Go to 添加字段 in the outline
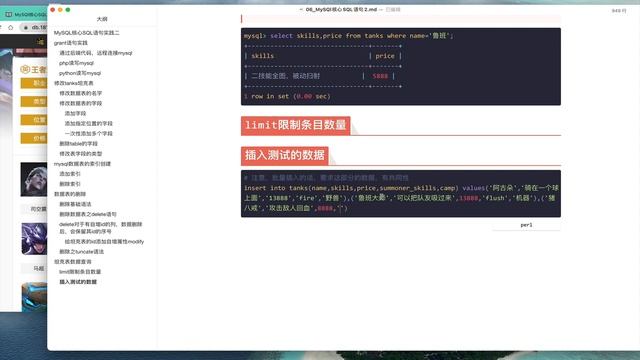This screenshot has width=640, height=360. tap(75, 113)
